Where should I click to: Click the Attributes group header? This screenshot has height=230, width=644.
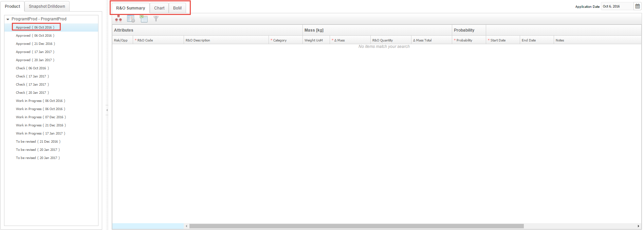click(207, 30)
